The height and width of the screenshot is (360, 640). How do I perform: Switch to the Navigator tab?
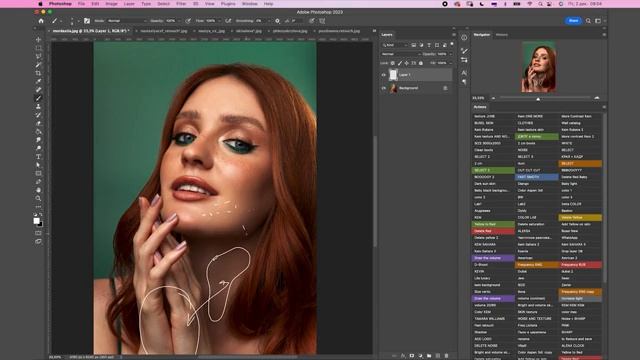(482, 35)
